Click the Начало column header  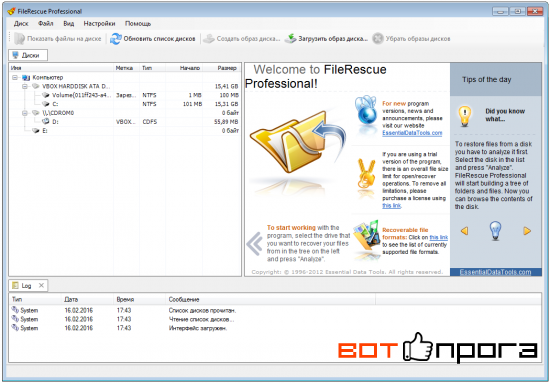(185, 68)
